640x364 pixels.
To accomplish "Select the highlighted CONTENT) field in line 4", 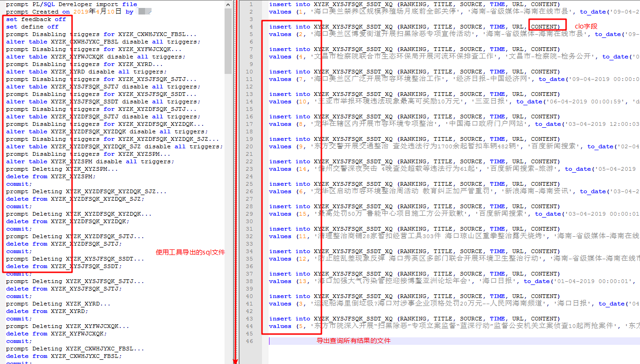I will tap(546, 26).
